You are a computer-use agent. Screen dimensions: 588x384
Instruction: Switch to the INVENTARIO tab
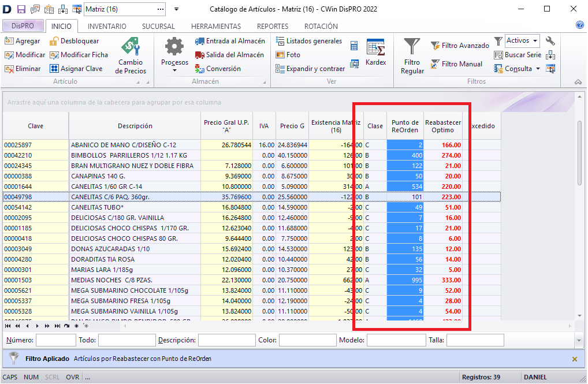coord(107,27)
